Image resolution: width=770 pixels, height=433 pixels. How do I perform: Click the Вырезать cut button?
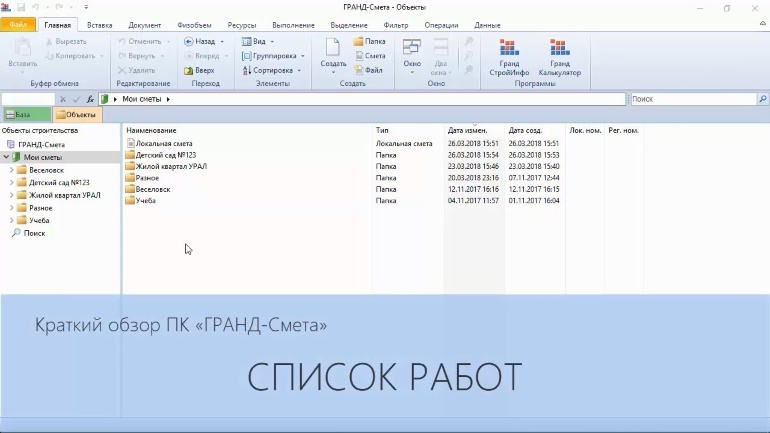(x=66, y=42)
